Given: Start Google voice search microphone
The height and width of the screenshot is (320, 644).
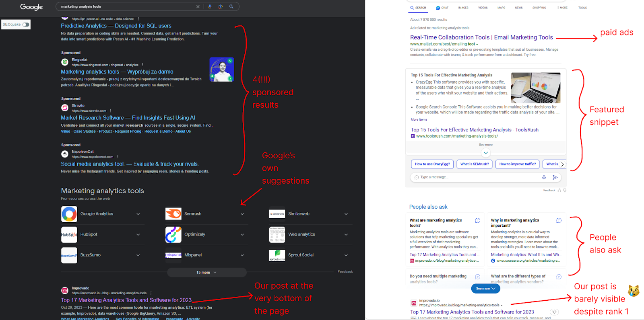Looking at the screenshot, I should click(210, 6).
